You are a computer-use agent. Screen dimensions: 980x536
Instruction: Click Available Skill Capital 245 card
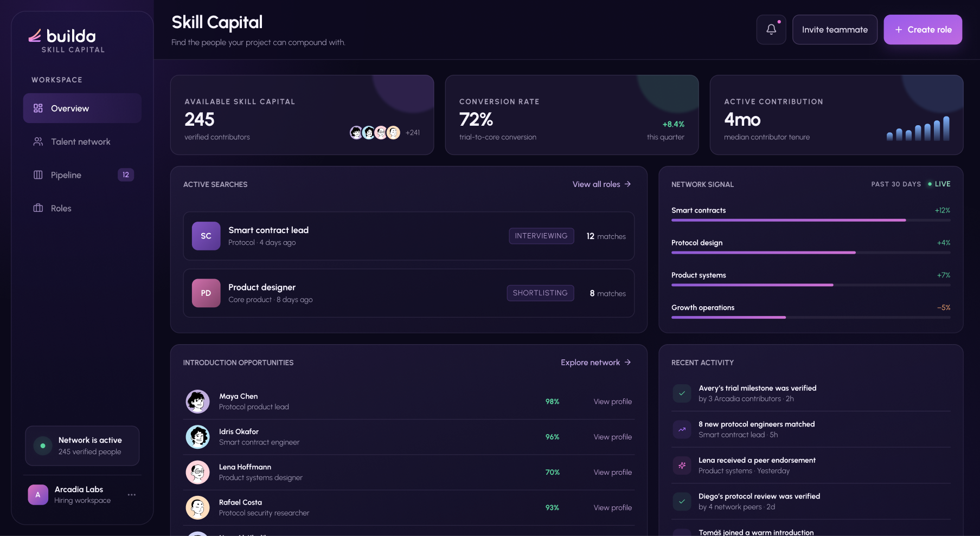302,115
